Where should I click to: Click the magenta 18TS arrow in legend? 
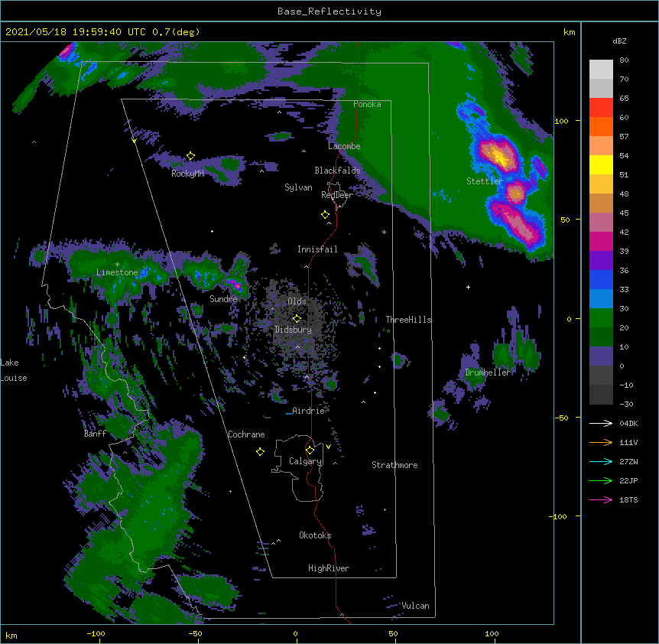point(601,499)
